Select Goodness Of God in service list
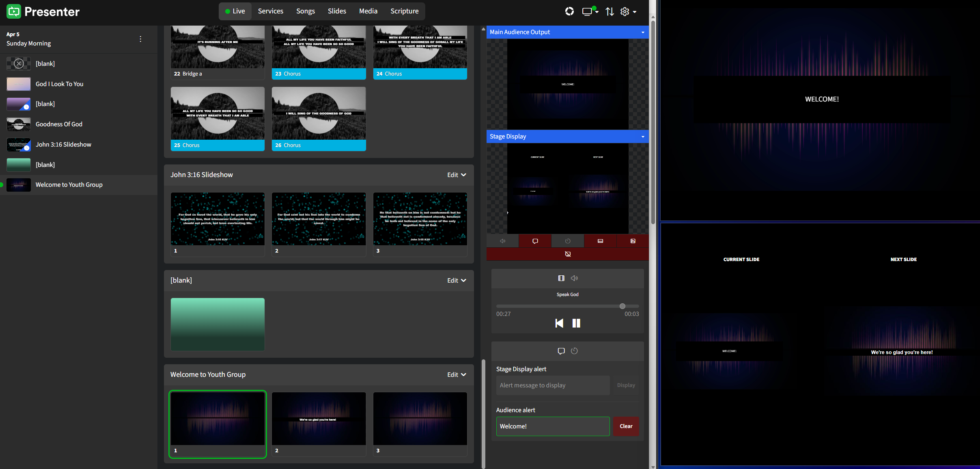Image resolution: width=980 pixels, height=469 pixels. (59, 124)
